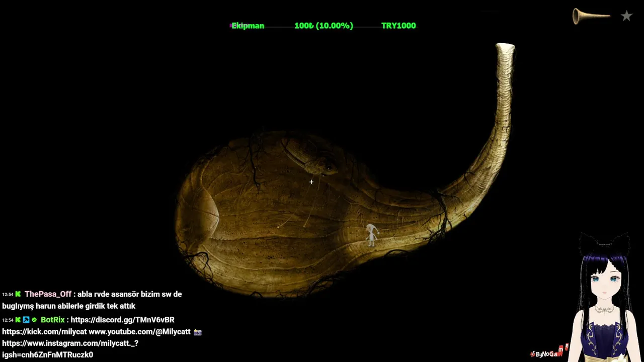This screenshot has height=362, width=644.
Task: Click the white gnome character
Action: click(371, 235)
